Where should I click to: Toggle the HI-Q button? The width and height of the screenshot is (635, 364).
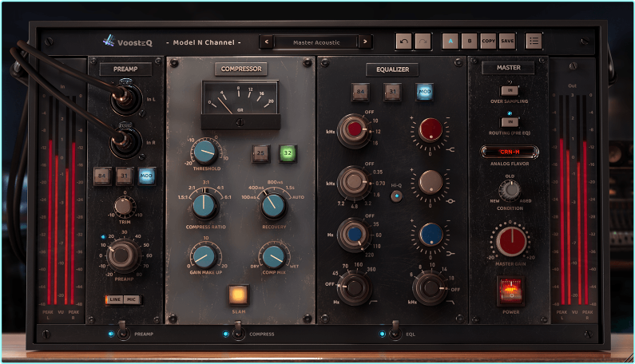[396, 196]
